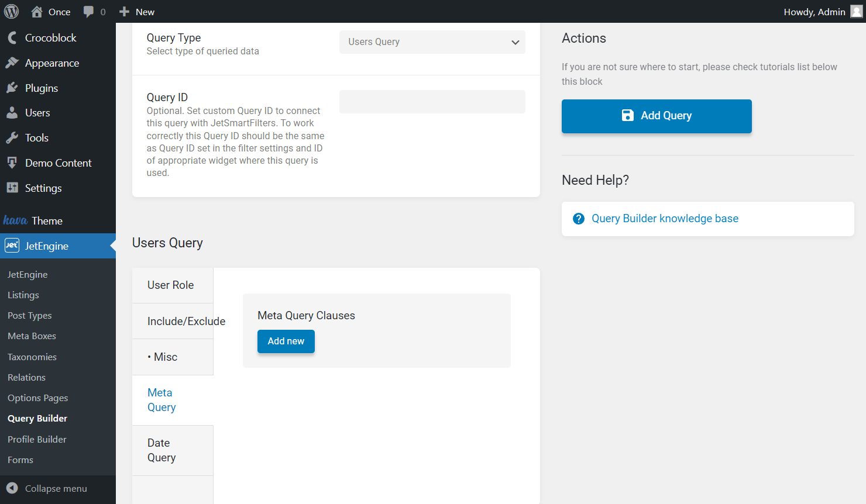Image resolution: width=866 pixels, height=504 pixels.
Task: Click the Users person icon
Action: pyautogui.click(x=12, y=113)
